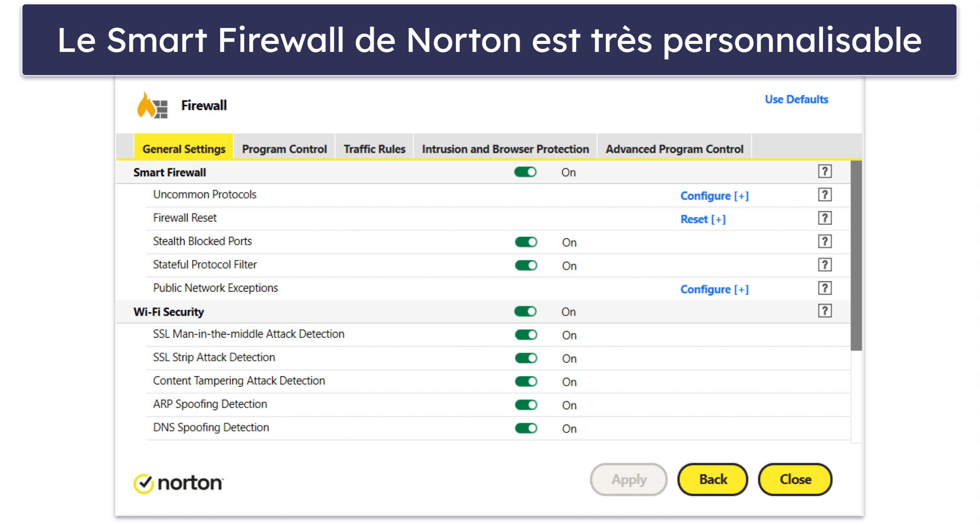The height and width of the screenshot is (525, 980).
Task: Click the DNS Spoofing Detection label
Action: click(211, 427)
